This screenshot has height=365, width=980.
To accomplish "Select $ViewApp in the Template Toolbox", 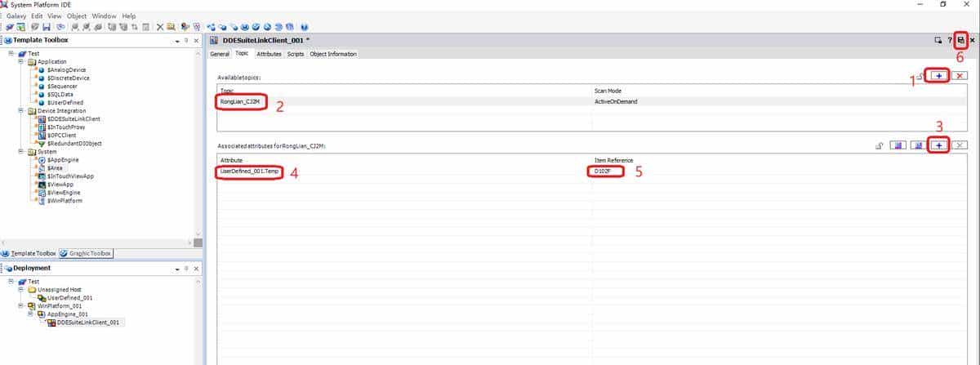I will tap(60, 185).
